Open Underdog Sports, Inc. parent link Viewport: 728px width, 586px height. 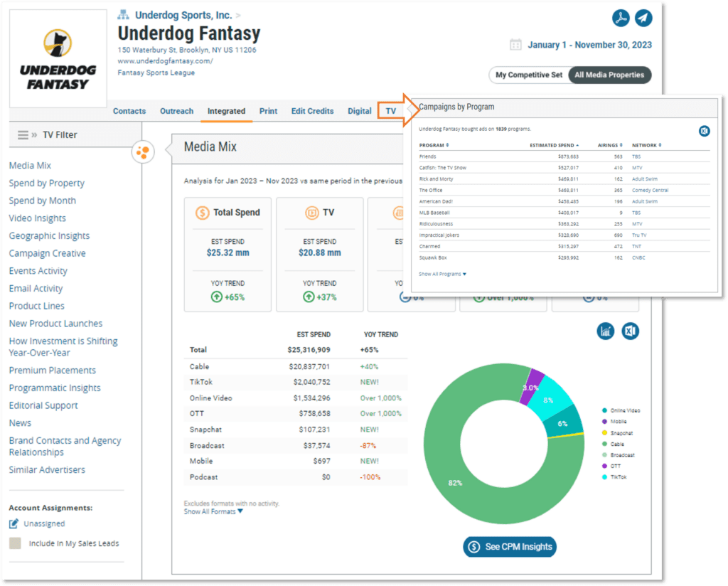pos(183,15)
